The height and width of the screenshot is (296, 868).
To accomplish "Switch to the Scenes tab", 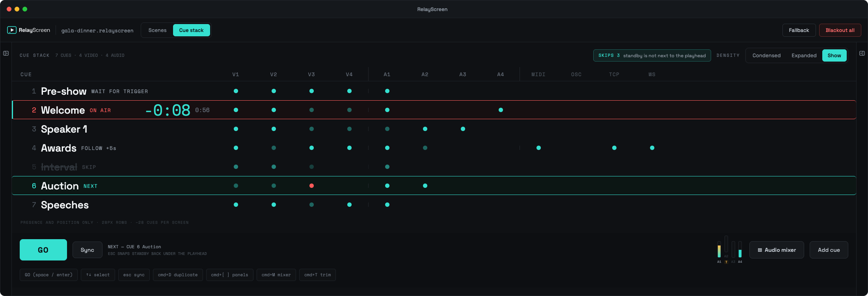I will [157, 30].
